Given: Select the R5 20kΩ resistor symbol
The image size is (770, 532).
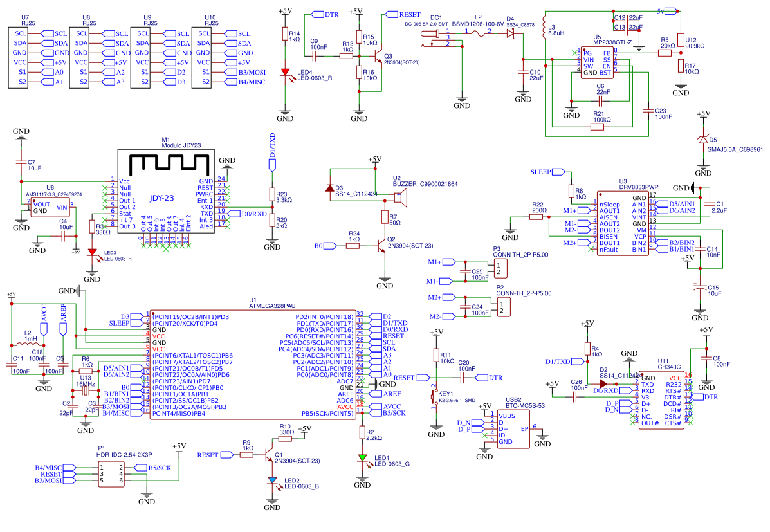Looking at the screenshot, I should pyautogui.click(x=665, y=53).
